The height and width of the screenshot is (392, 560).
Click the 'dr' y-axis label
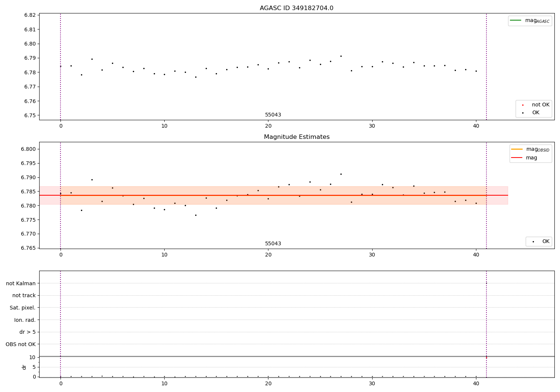(24, 367)
